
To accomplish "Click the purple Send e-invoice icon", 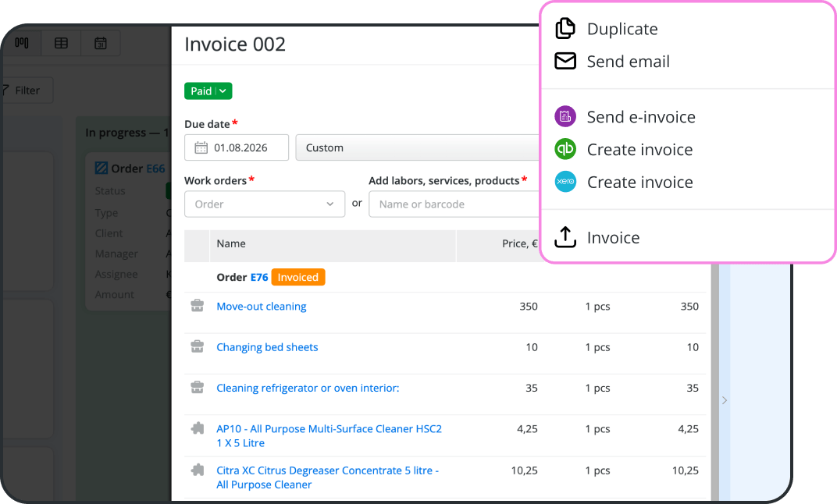I will (565, 116).
